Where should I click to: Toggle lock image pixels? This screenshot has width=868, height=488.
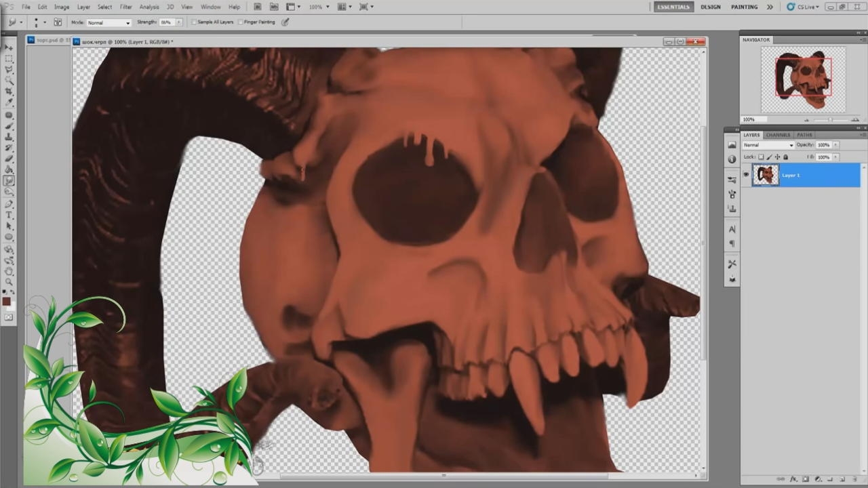[769, 157]
